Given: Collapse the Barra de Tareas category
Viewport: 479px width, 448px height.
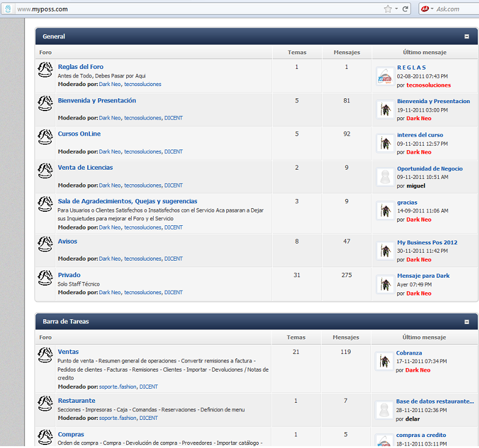Looking at the screenshot, I should [467, 322].
